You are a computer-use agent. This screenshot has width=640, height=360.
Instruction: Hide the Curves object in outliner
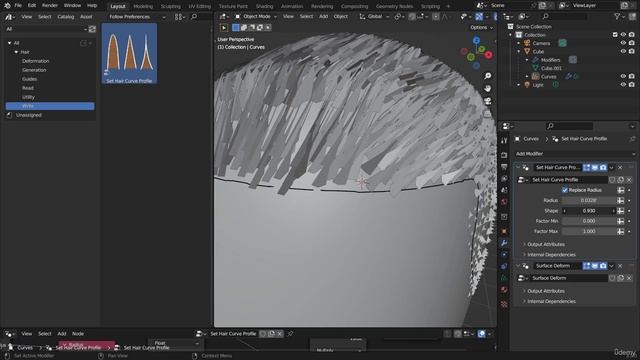pyautogui.click(x=623, y=76)
